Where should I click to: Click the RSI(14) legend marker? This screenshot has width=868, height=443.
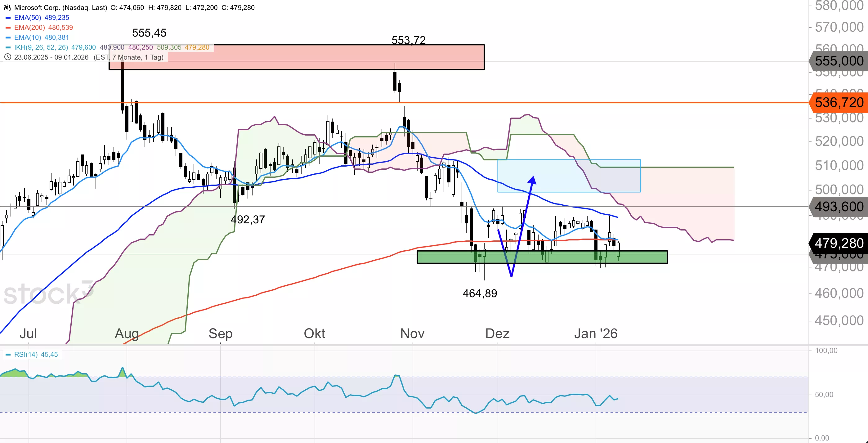pos(8,354)
